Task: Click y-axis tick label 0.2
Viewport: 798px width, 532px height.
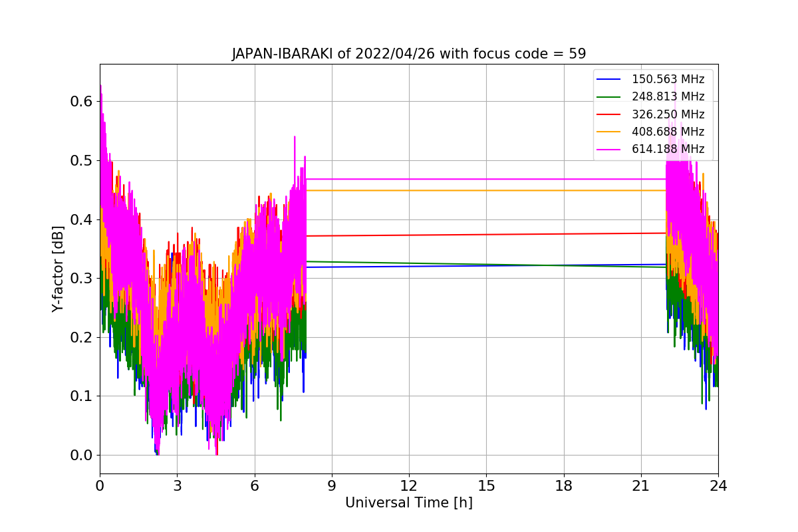Action: click(x=82, y=337)
